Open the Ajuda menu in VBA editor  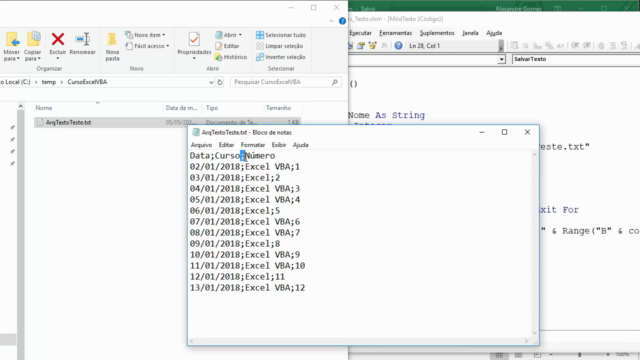click(494, 33)
